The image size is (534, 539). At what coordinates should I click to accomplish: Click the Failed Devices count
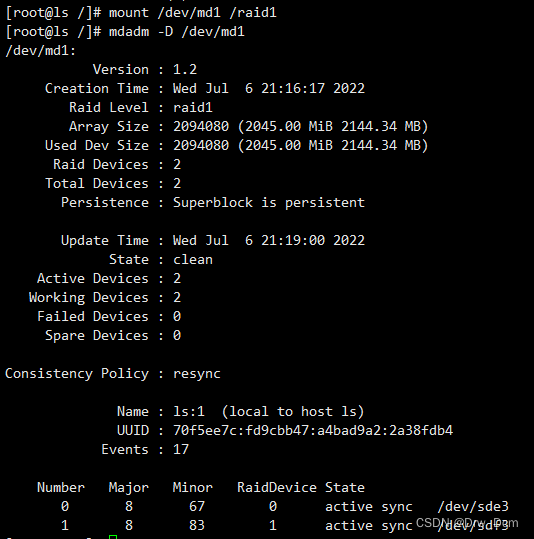pyautogui.click(x=177, y=316)
